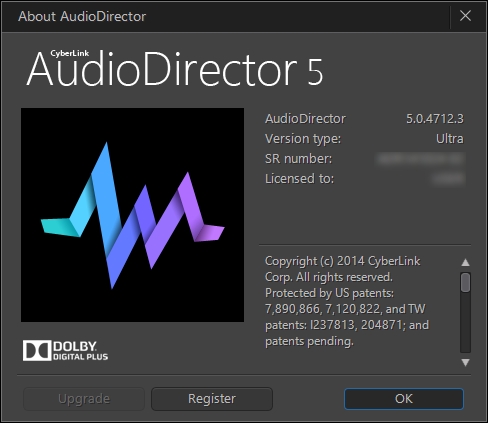Image resolution: width=488 pixels, height=423 pixels.
Task: Click the 'AudioDirector' product name label
Action: (305, 119)
